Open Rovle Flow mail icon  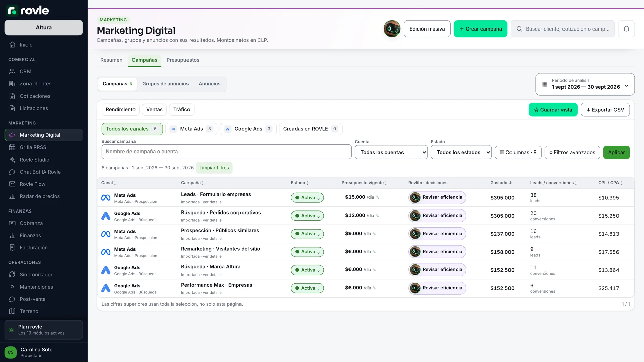point(12,184)
